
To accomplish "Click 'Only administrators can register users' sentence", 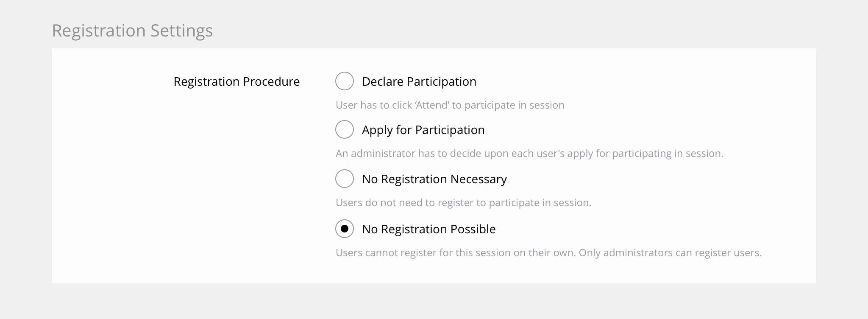I will (670, 253).
